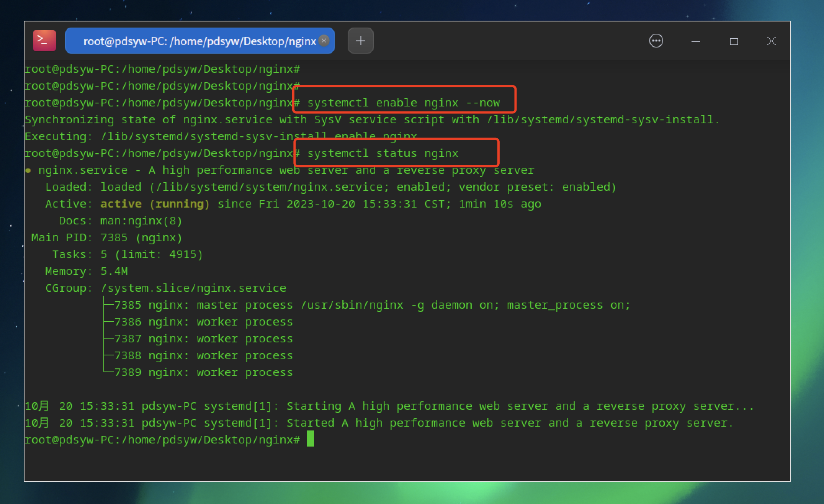824x504 pixels.
Task: Minimize the terminal window
Action: point(696,41)
